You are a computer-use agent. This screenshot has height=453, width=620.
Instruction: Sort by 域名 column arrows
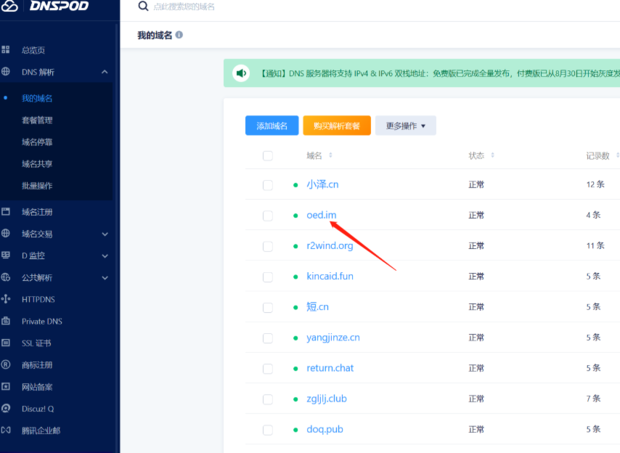tap(331, 155)
